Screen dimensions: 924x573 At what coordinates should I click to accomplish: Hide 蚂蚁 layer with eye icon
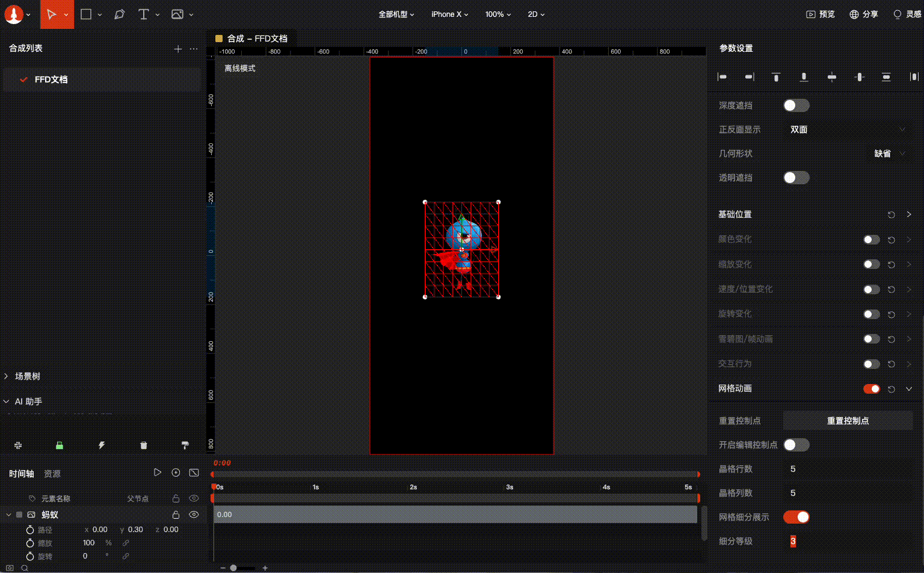[x=194, y=515]
